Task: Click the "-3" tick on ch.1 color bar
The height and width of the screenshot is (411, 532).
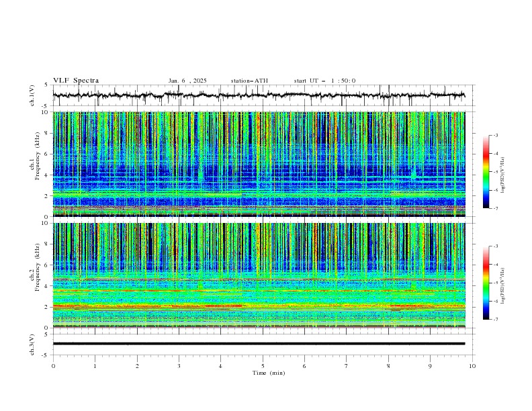Action: click(x=496, y=135)
